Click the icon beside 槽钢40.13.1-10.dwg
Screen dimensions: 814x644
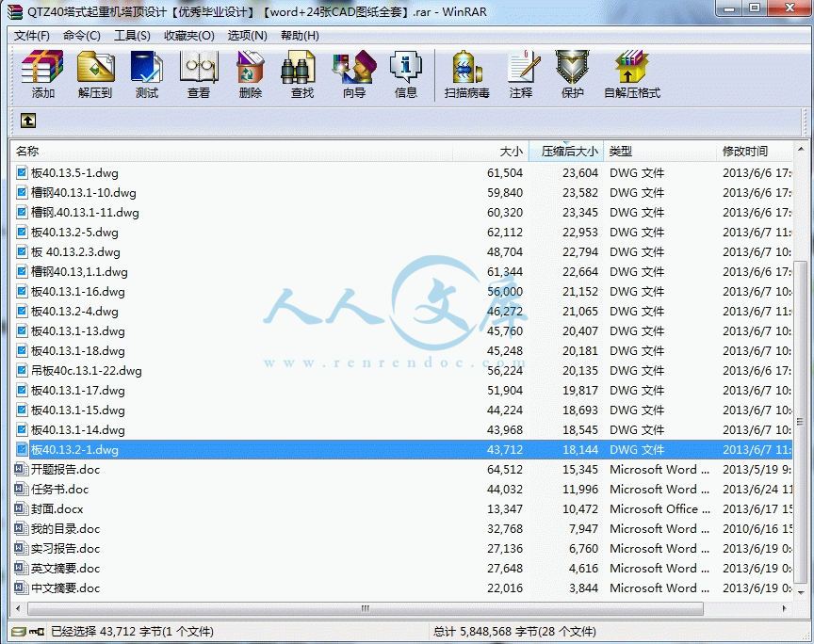(22, 192)
